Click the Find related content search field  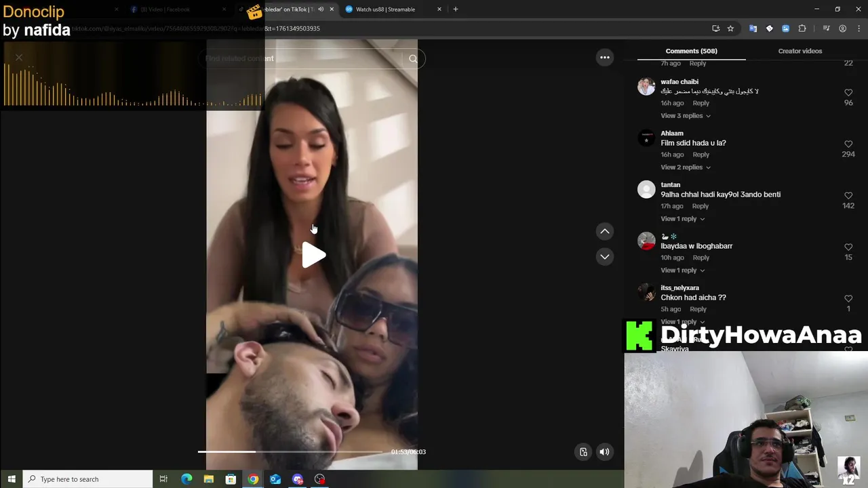click(302, 59)
